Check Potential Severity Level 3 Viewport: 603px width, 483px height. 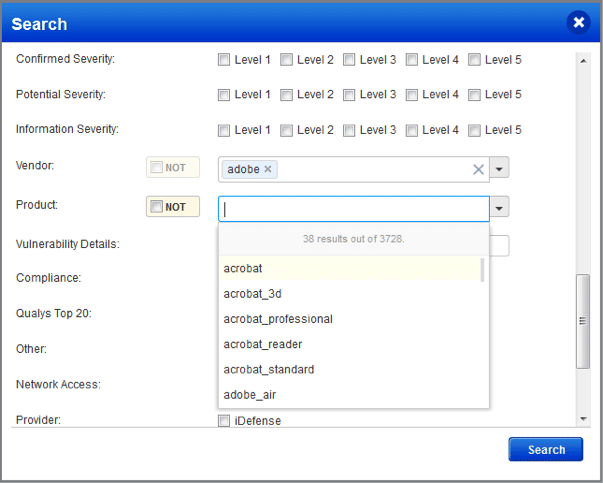pos(349,95)
